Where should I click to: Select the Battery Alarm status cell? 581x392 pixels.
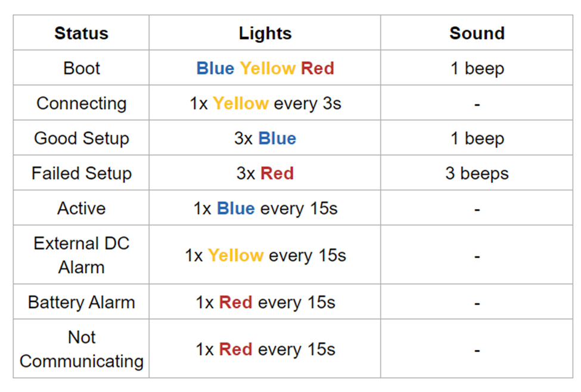(81, 302)
